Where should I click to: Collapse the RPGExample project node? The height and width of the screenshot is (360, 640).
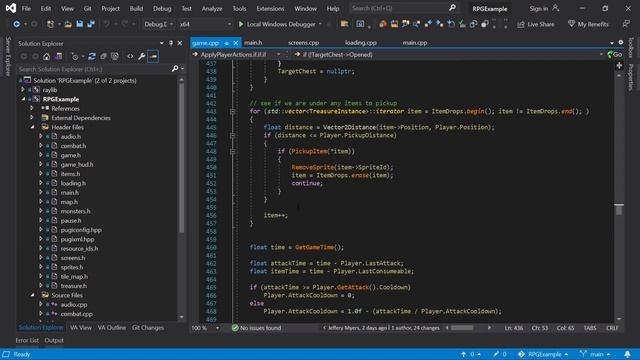23,99
